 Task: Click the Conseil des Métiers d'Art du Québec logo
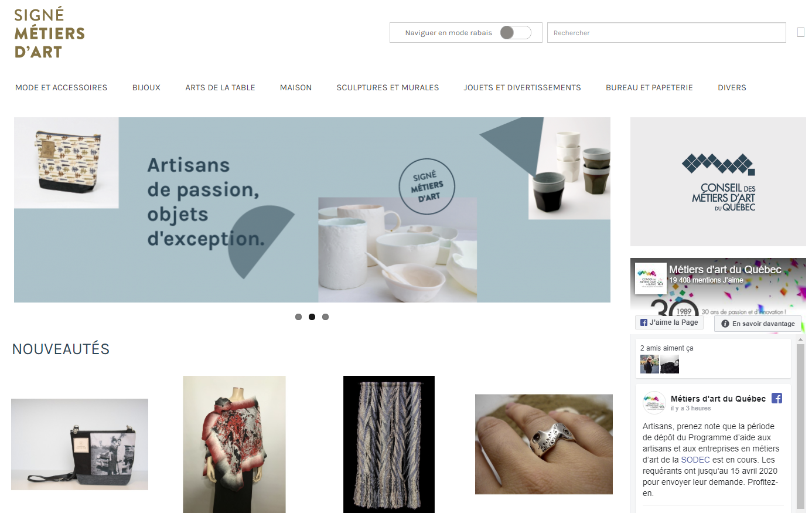click(718, 182)
